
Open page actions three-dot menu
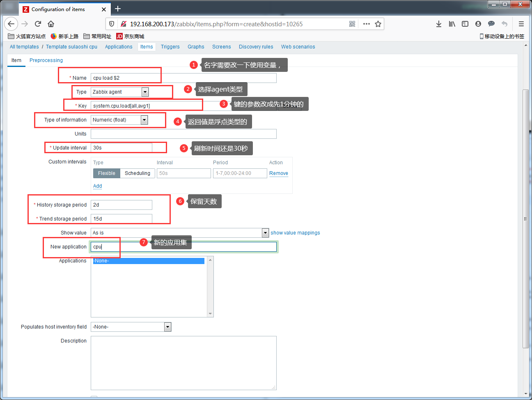(367, 24)
